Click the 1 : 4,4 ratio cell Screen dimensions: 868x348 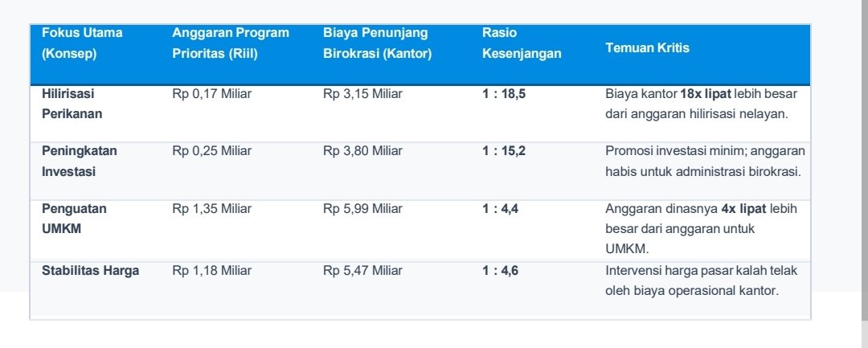[500, 209]
